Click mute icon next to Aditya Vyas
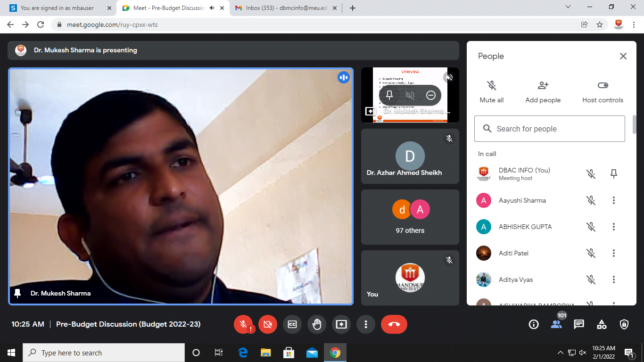The image size is (644, 362). [591, 280]
